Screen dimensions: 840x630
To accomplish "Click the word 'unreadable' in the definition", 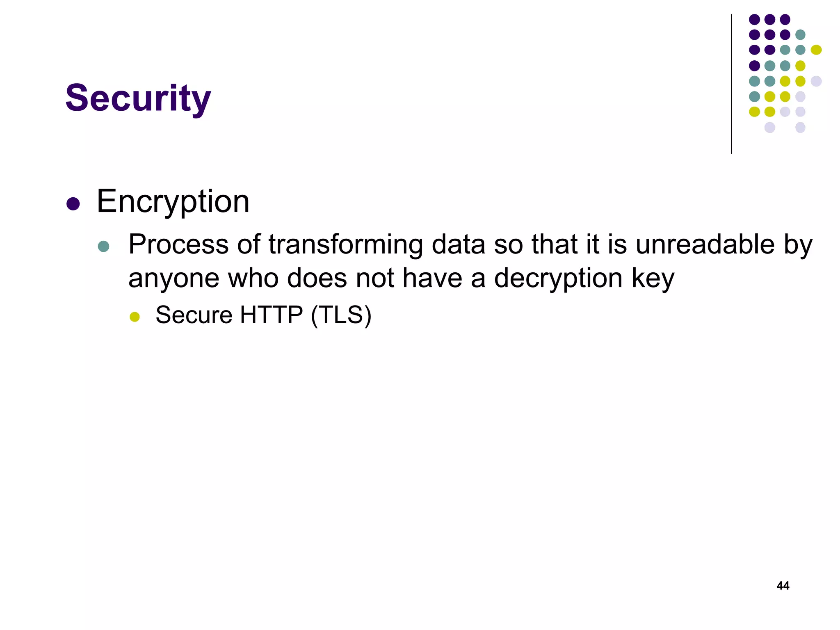I will pos(705,244).
